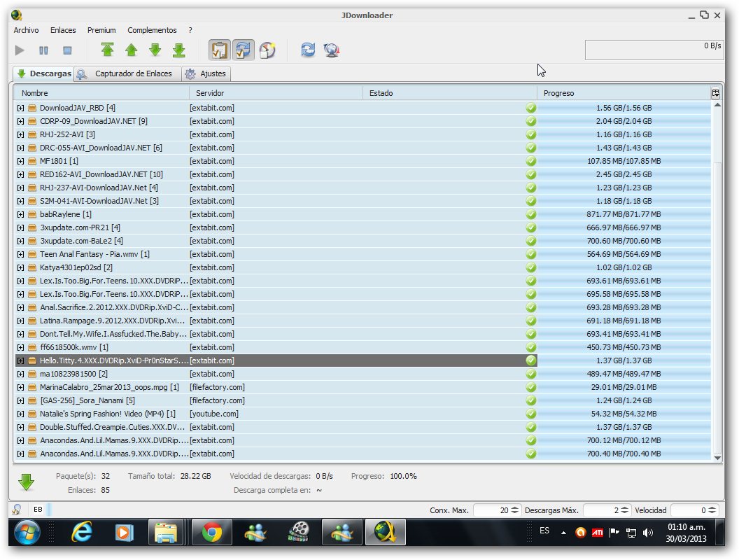Expand the DownloadJAV_RBD package
The image size is (739, 560).
[x=21, y=108]
